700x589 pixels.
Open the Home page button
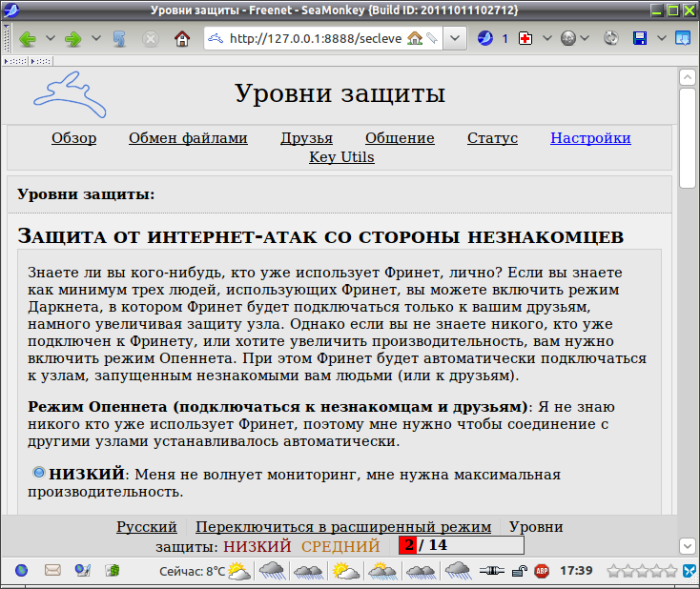182,39
